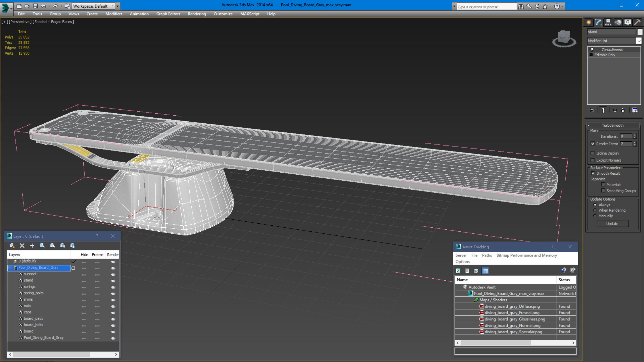Click Make Unique icon below modifier stack
The height and width of the screenshot is (362, 644).
615,110
